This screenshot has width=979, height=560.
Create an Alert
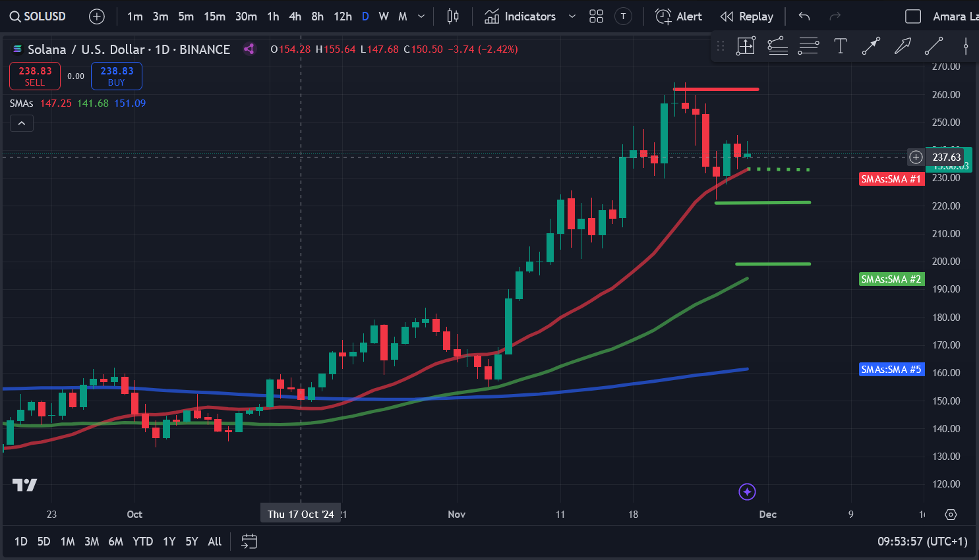point(678,16)
